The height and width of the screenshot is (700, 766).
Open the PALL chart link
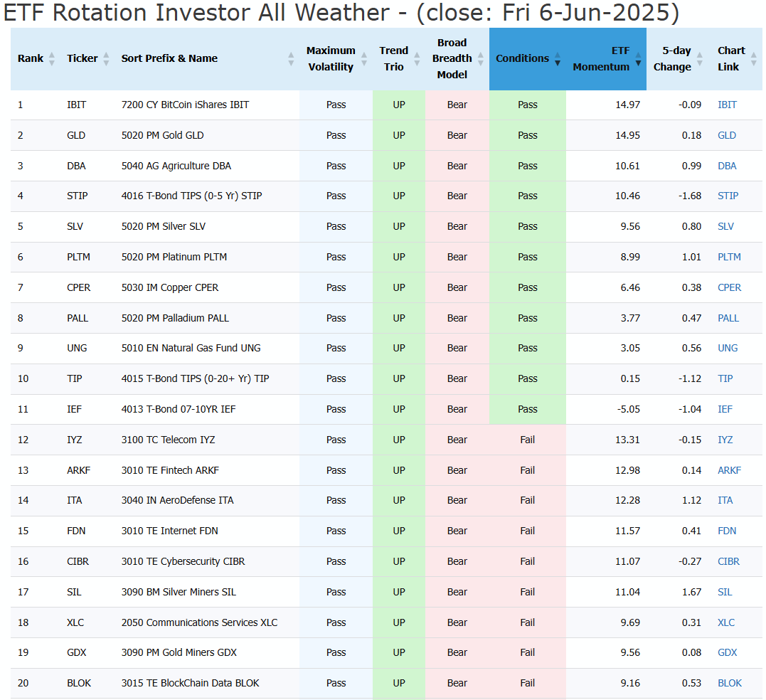coord(728,318)
